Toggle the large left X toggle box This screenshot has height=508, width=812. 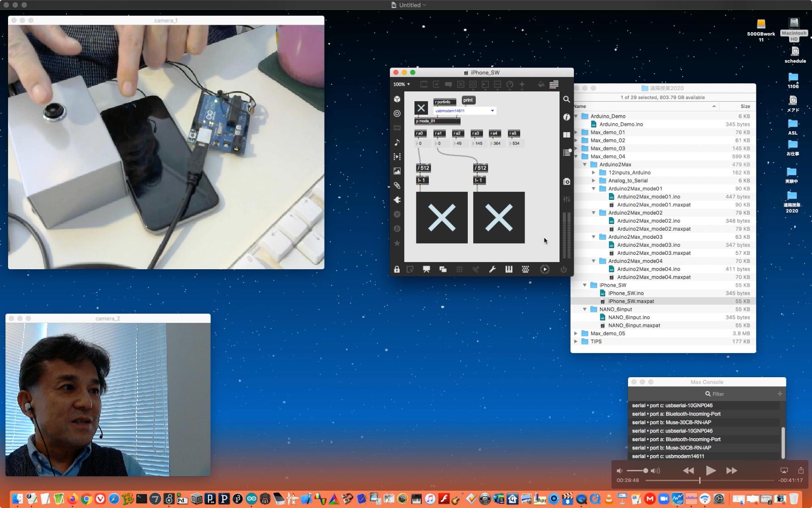442,218
